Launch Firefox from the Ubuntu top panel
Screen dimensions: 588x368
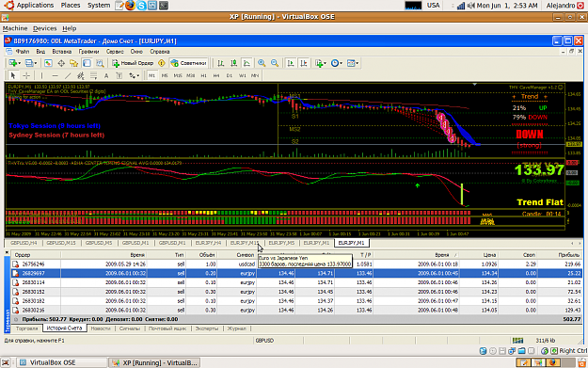coord(130,6)
